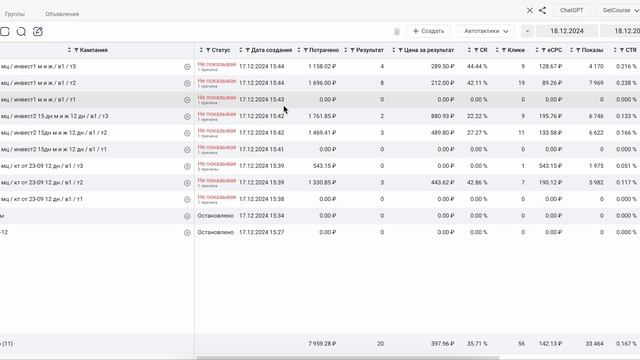Image resolution: width=640 pixels, height=360 pixels.
Task: Click eCPC value 543.15 ₽ in eCPC column
Action: coord(550,166)
